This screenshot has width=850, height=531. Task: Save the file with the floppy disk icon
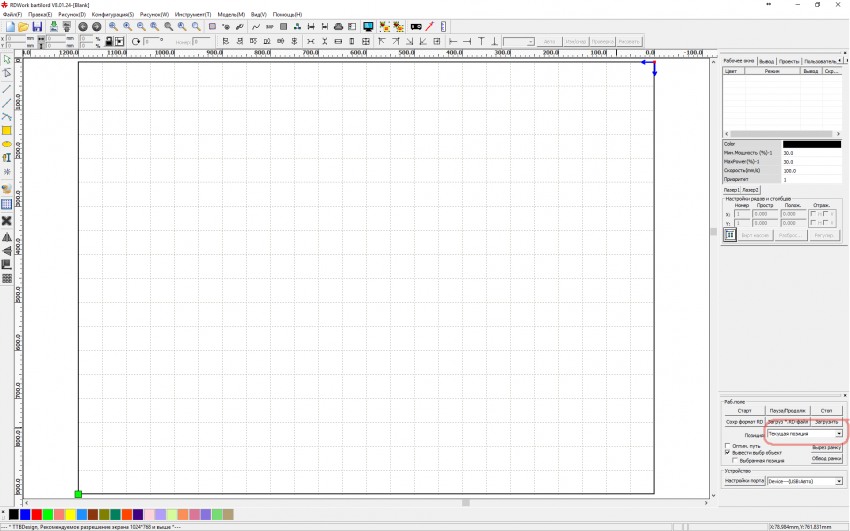pos(37,27)
